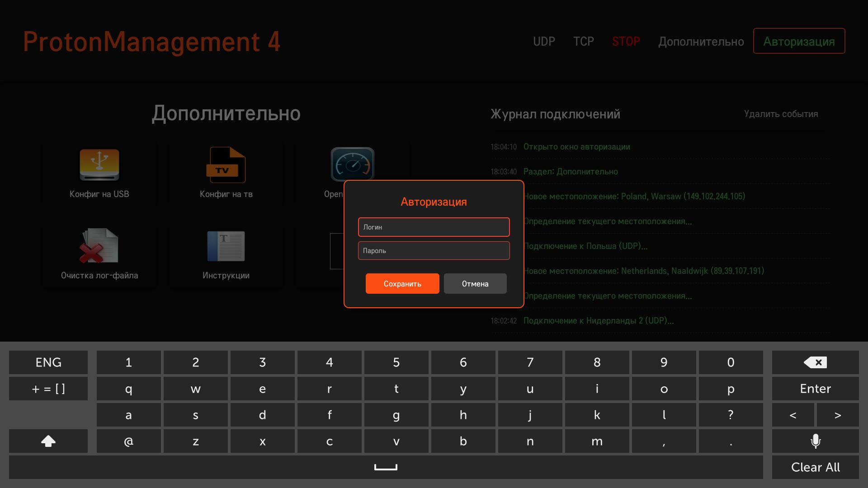
Task: Tap the letter v key
Action: tap(396, 441)
